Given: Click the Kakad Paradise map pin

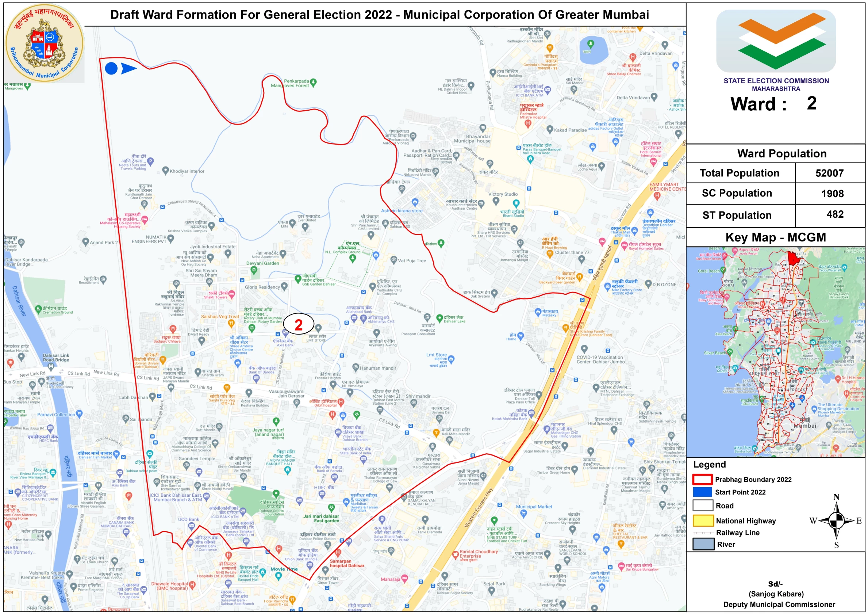Looking at the screenshot, I should [x=550, y=129].
